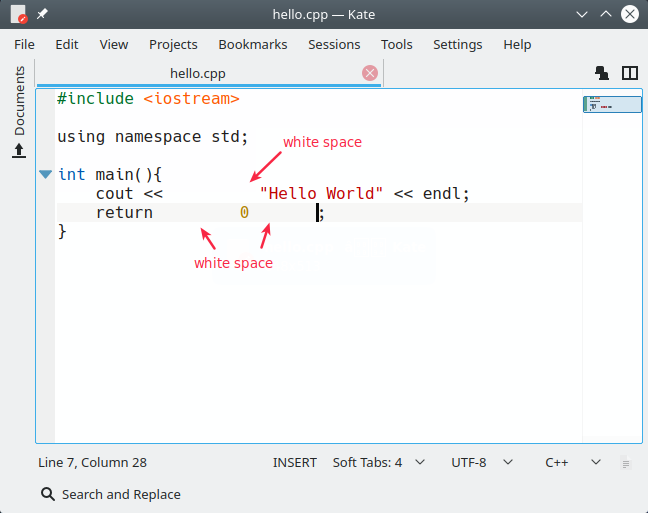
Task: Click the status bar lines icon
Action: 626,463
